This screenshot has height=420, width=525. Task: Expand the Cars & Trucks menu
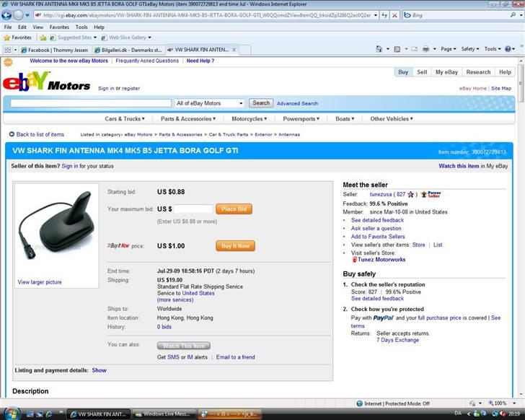(125, 119)
